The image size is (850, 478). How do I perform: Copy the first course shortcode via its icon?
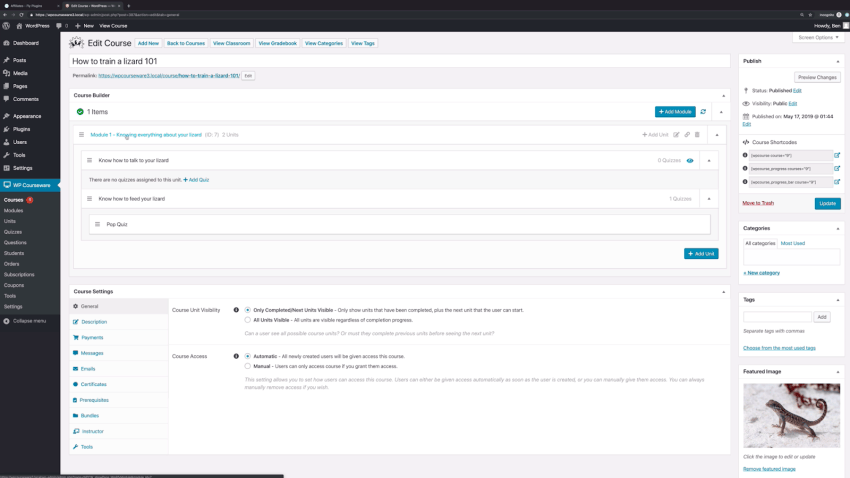(837, 156)
